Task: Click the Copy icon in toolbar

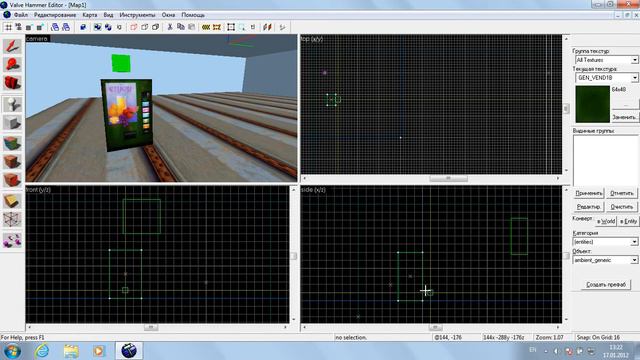Action: (180, 27)
